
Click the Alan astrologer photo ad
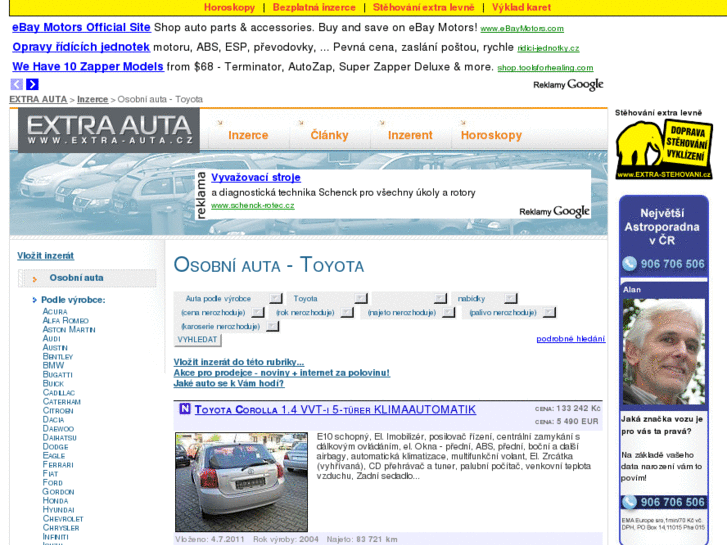pos(663,351)
